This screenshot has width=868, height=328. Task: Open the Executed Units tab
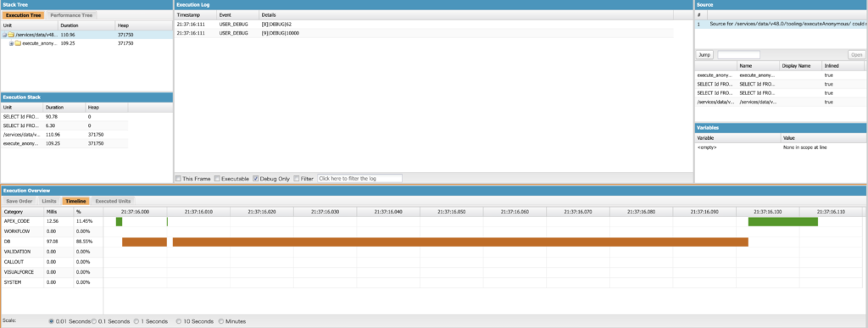pyautogui.click(x=113, y=201)
